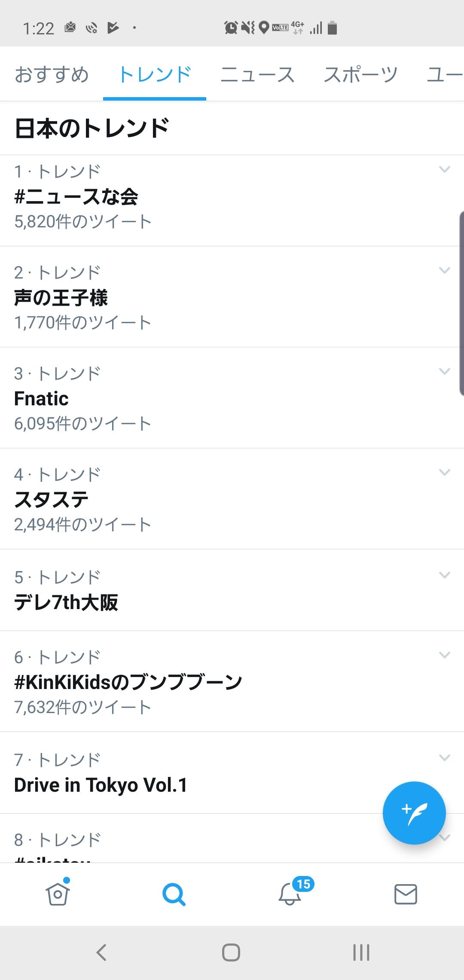Viewport: 464px width, 980px height.
Task: Expand the chevron for #ニュースな会 trend
Action: 445,169
